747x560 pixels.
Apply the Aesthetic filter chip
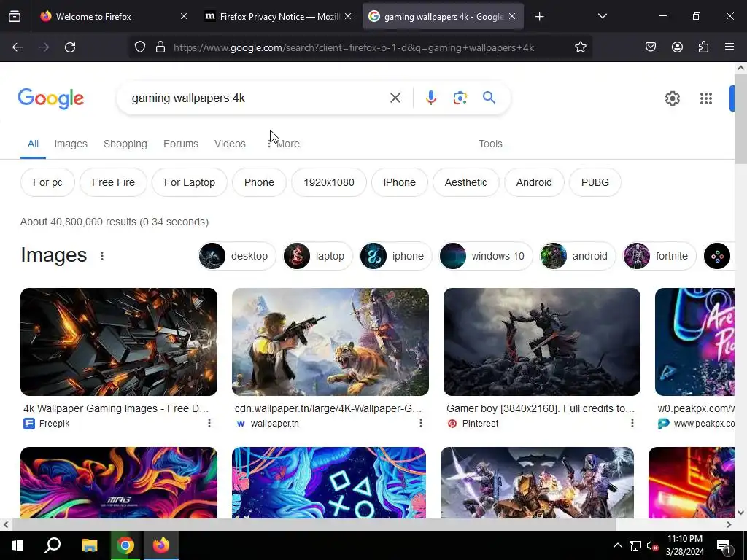465,182
